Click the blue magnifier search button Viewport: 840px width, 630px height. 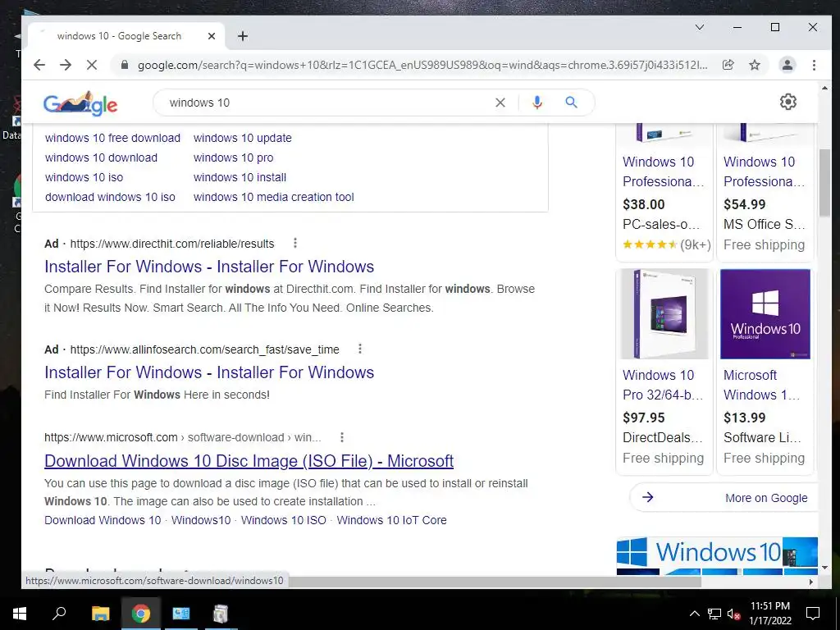(x=571, y=103)
